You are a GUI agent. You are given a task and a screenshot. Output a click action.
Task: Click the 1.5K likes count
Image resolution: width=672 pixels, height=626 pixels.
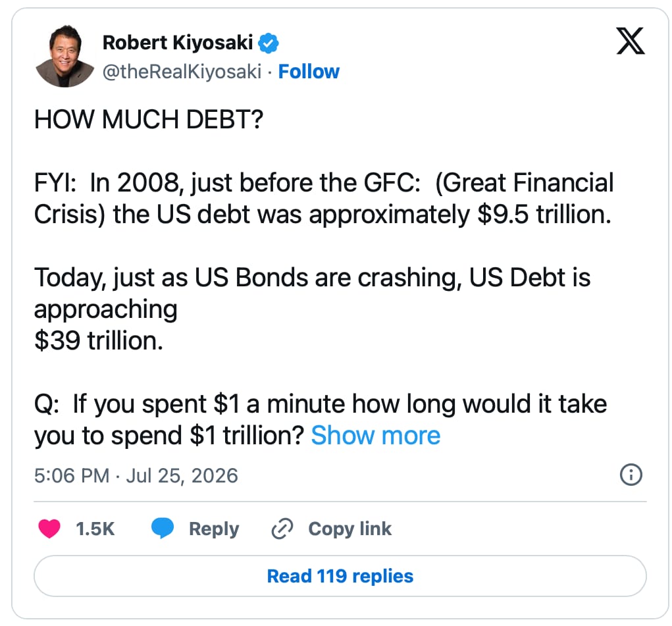coord(95,529)
